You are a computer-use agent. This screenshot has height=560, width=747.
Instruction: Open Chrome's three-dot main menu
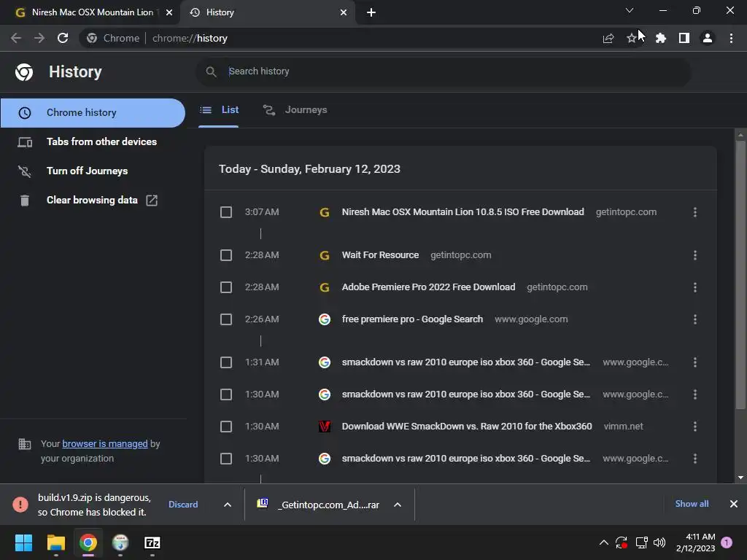731,38
